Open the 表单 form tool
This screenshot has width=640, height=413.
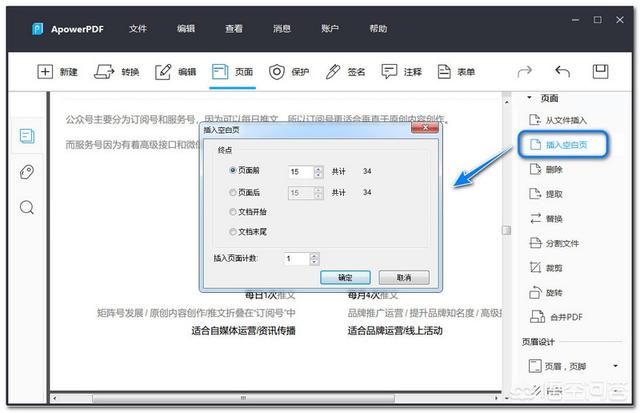click(x=456, y=72)
